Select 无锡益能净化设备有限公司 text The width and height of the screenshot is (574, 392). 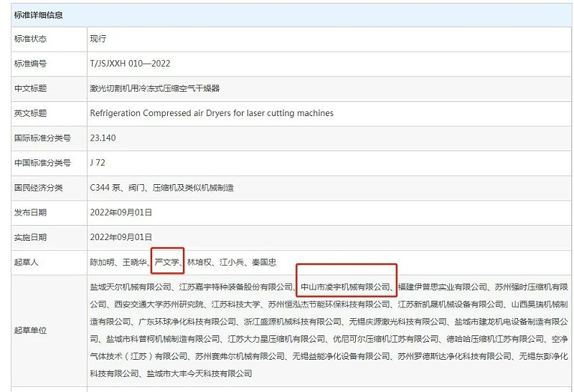[342, 356]
